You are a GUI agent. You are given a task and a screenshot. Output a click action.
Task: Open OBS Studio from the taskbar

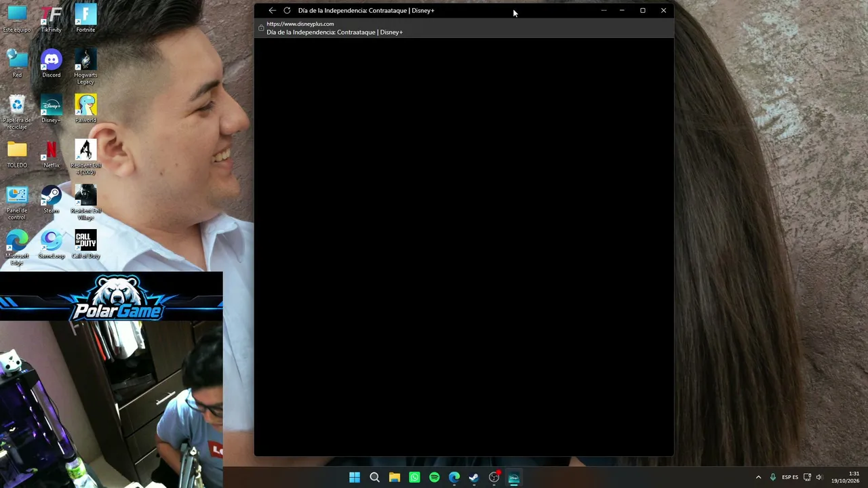coord(494,478)
